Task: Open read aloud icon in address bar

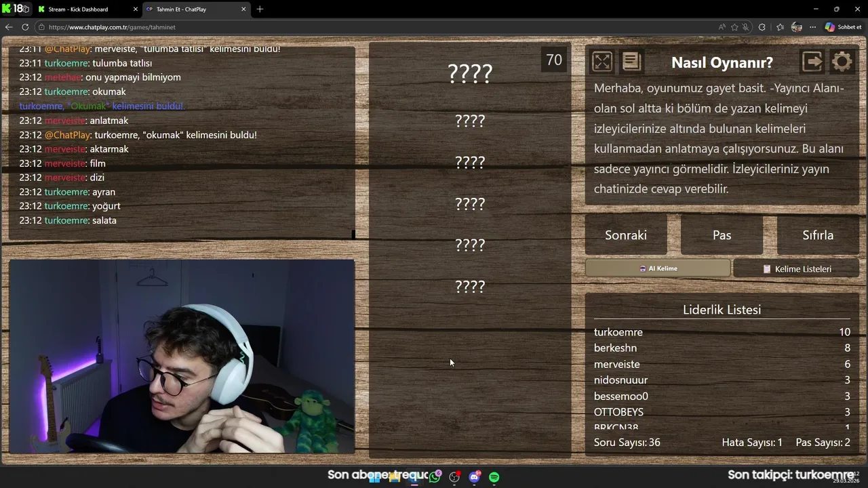Action: pyautogui.click(x=722, y=27)
